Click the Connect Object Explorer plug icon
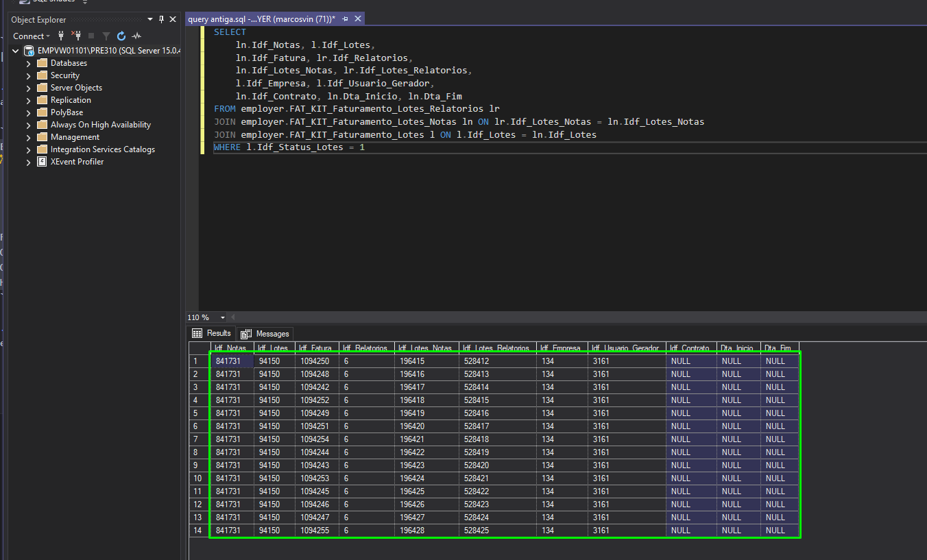The image size is (927, 560). pyautogui.click(x=61, y=36)
